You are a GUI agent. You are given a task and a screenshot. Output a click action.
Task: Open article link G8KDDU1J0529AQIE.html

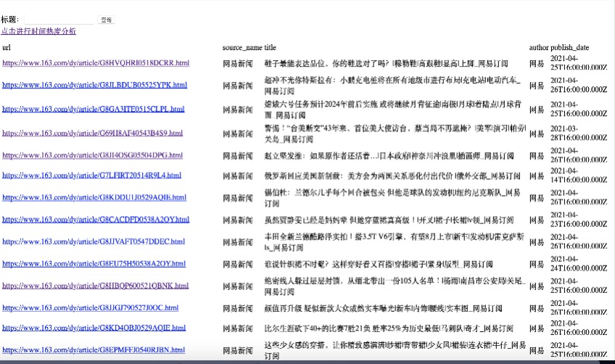click(x=94, y=197)
